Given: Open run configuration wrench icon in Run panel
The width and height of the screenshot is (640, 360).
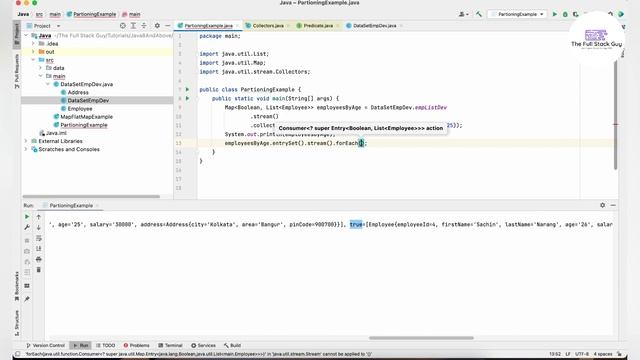Looking at the screenshot, I should [x=27, y=227].
